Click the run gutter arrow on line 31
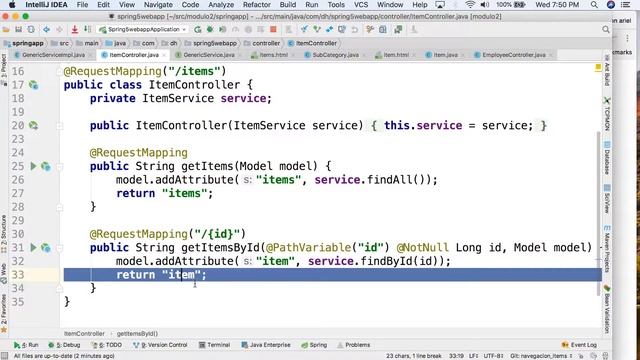 coord(33,247)
